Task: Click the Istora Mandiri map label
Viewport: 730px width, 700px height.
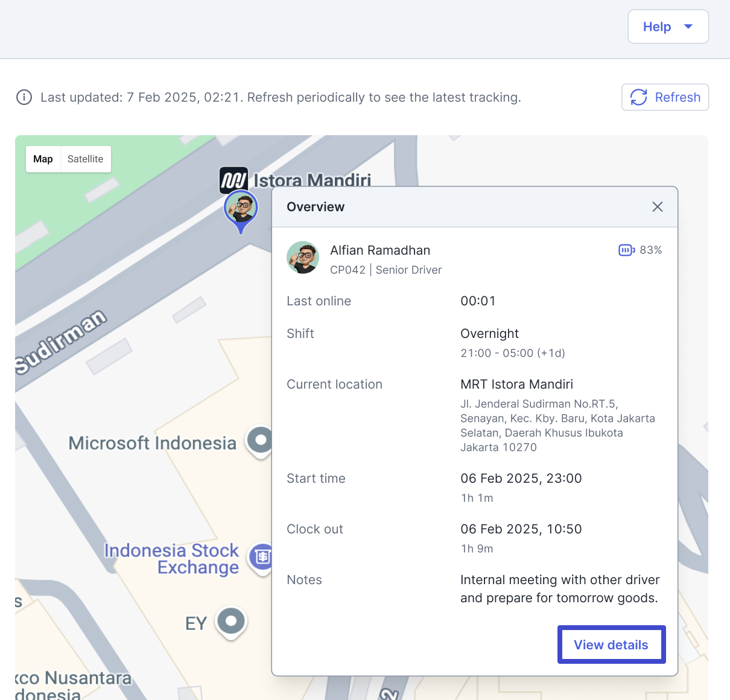Action: pos(312,180)
